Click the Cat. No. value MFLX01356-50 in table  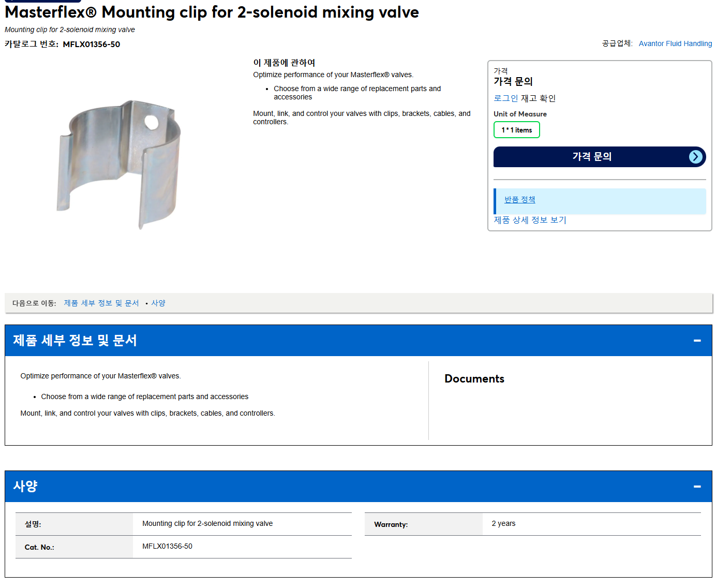point(167,547)
